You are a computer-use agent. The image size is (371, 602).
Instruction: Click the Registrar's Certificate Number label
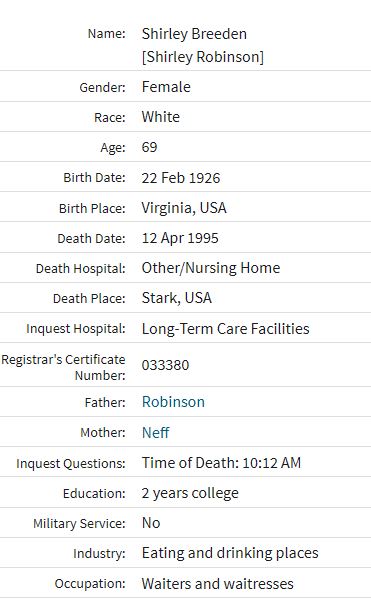click(x=63, y=367)
